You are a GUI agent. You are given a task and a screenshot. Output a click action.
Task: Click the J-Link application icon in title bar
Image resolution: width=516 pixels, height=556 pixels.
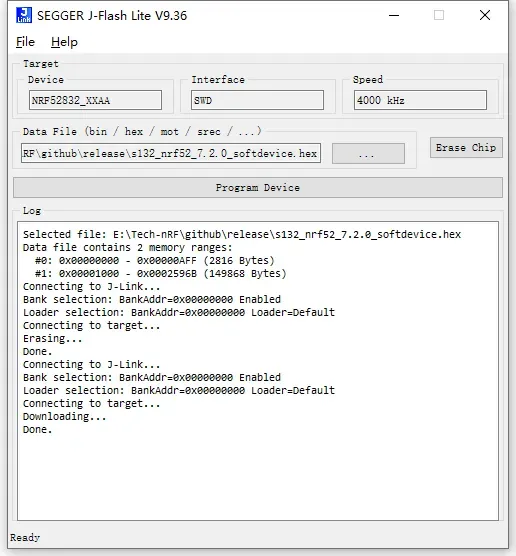tap(24, 15)
